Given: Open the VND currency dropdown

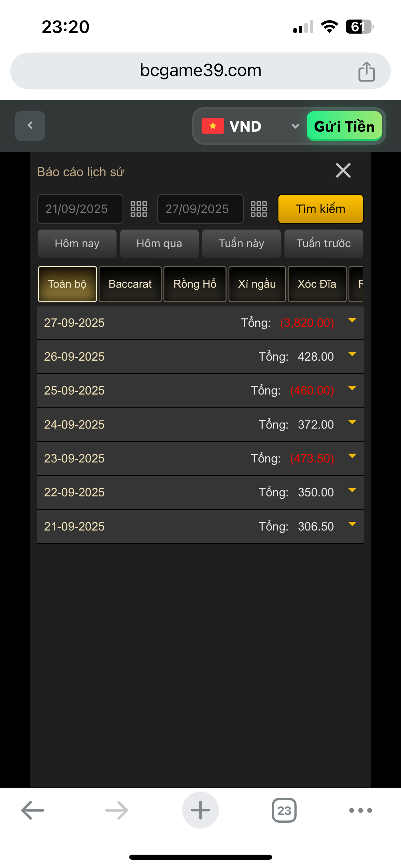Looking at the screenshot, I should pyautogui.click(x=250, y=126).
